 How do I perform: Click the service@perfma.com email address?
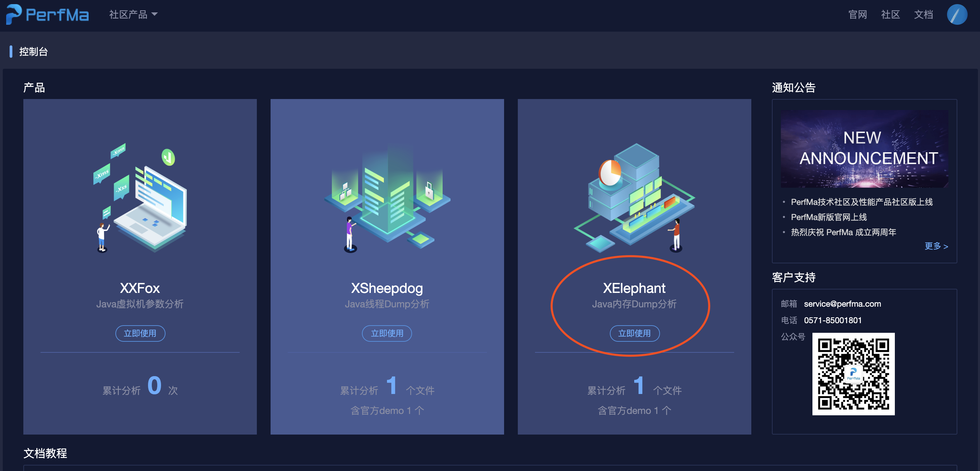tap(842, 304)
